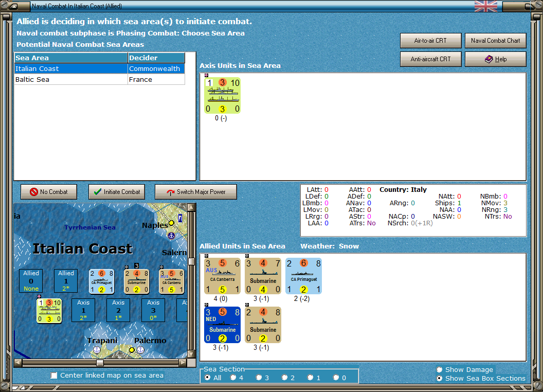The width and height of the screenshot is (543, 392).
Task: Select the Italian Coast sea area row
Action: coord(99,68)
